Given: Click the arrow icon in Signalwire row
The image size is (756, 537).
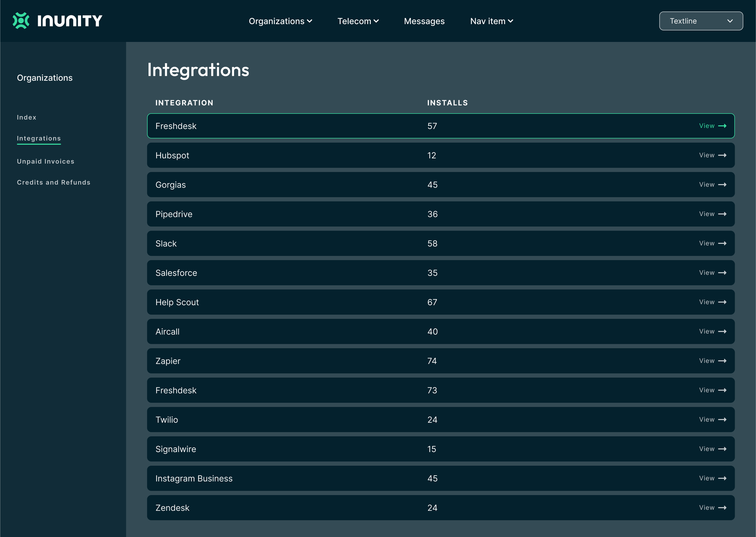Looking at the screenshot, I should pos(722,449).
